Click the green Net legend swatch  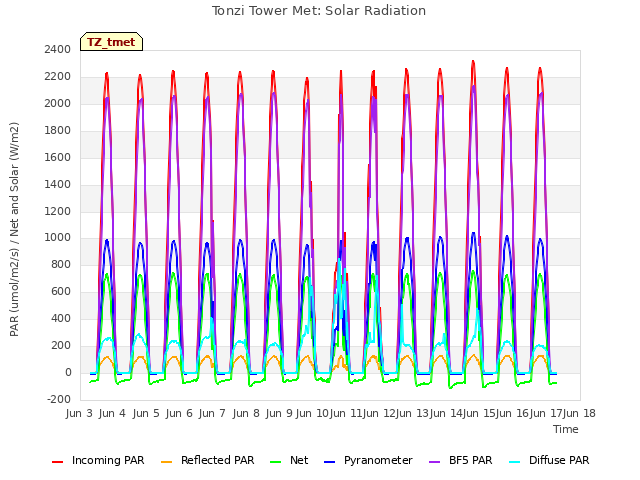276,462
